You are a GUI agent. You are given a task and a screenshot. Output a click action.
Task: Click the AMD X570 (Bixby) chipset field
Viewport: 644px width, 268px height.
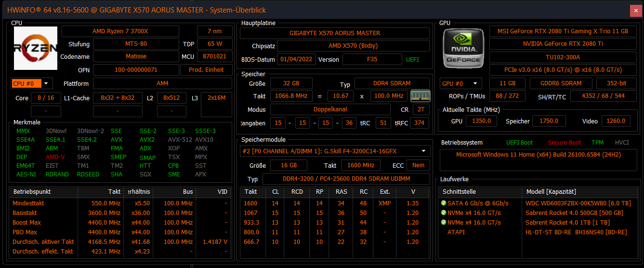coord(353,46)
